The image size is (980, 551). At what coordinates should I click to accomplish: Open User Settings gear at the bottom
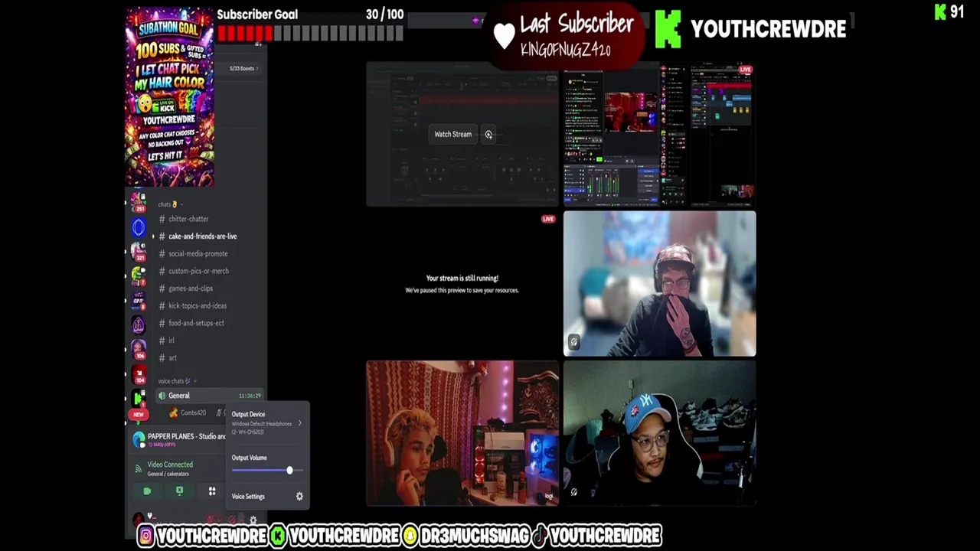point(253,520)
